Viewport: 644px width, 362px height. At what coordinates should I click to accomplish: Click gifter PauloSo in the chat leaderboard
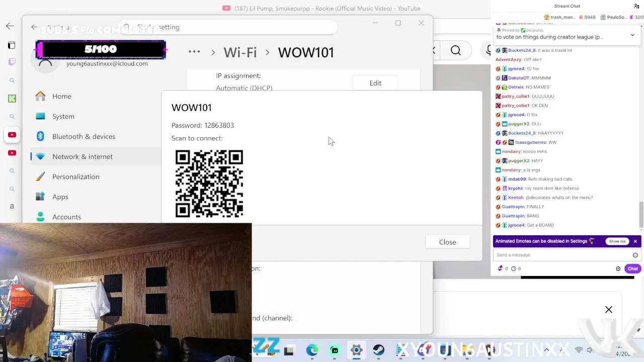[x=617, y=17]
